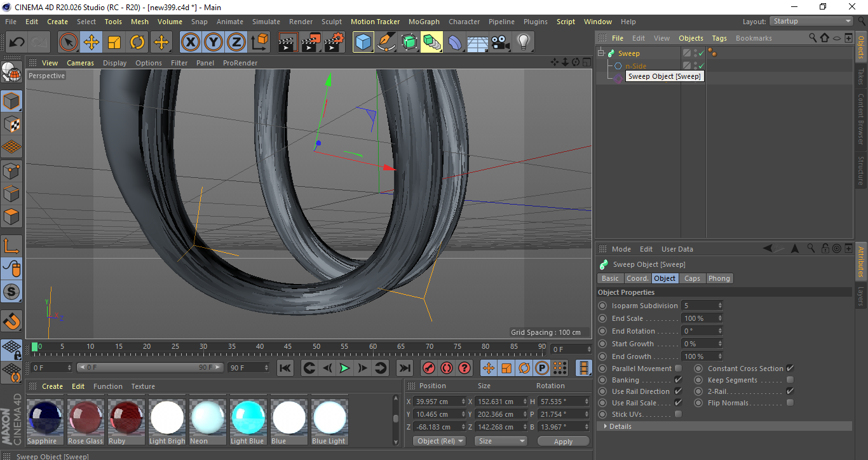
Task: Toggle Parallel Movement checkbox
Action: (x=678, y=369)
